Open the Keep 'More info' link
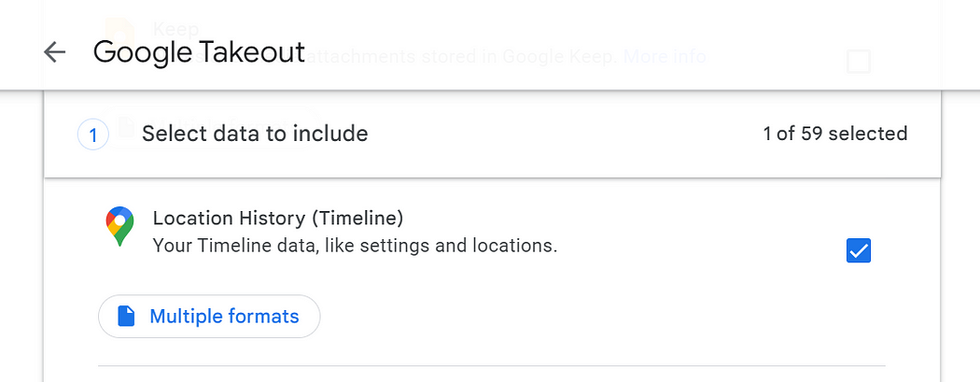 [x=664, y=56]
